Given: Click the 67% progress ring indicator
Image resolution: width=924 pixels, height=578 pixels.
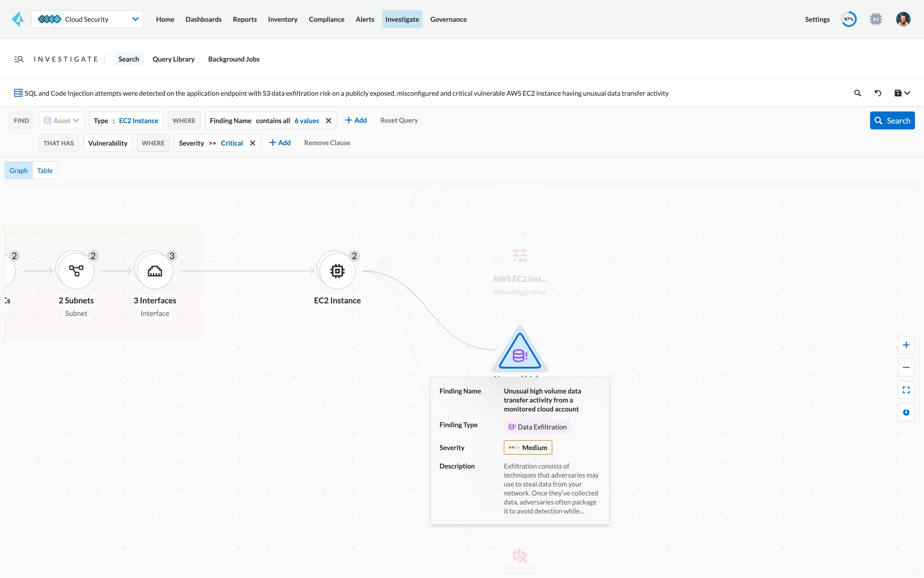Looking at the screenshot, I should [x=848, y=19].
